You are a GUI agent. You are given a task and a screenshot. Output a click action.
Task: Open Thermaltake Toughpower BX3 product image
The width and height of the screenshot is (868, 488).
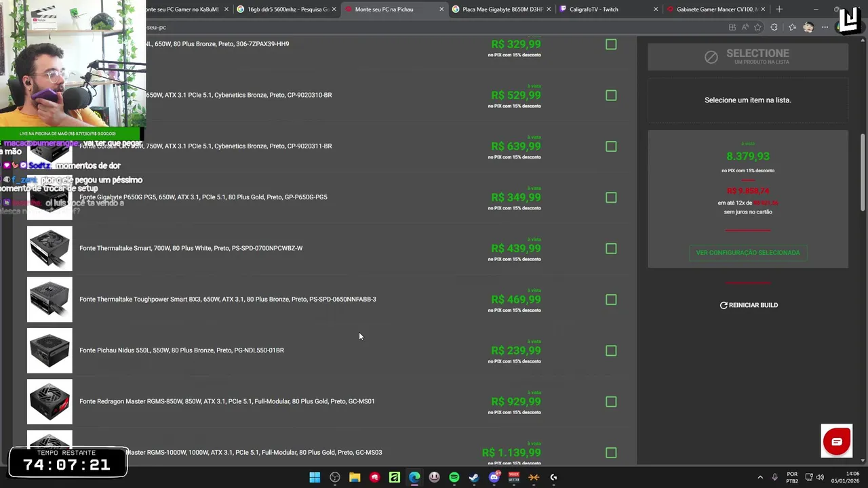(50, 300)
